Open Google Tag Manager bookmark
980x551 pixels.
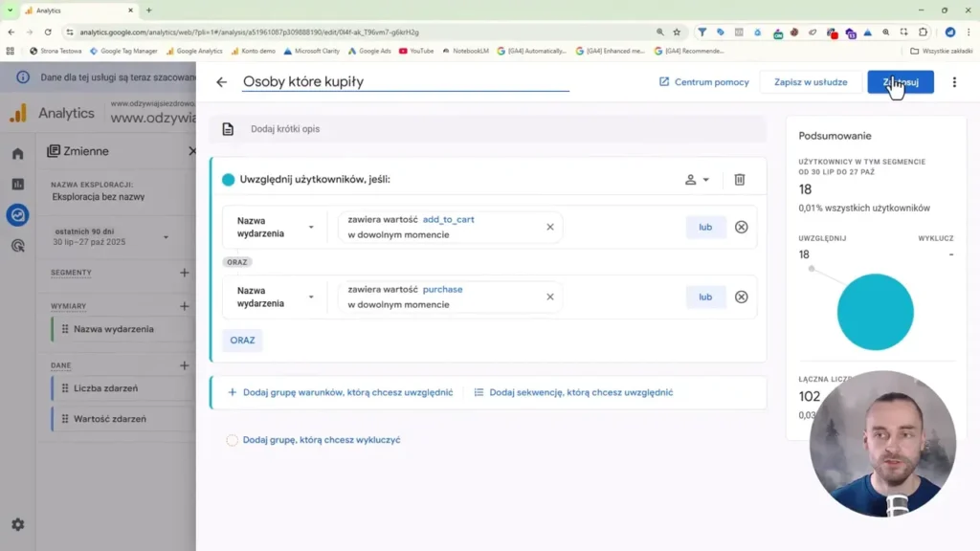(123, 51)
